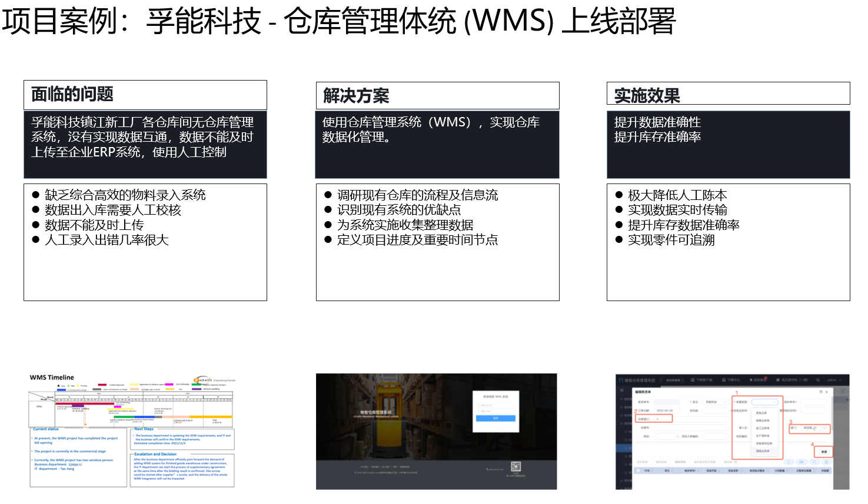Click the WMS Timeline heading text
This screenshot has width=868, height=504.
point(52,378)
